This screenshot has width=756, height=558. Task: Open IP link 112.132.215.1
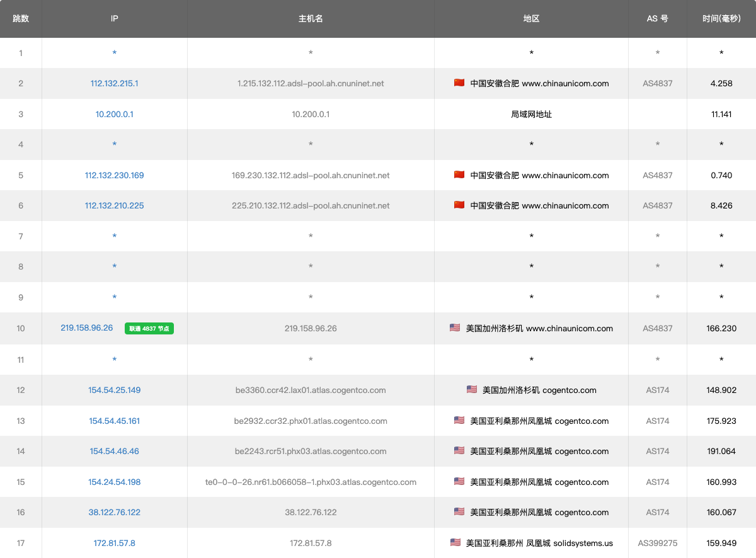click(115, 83)
